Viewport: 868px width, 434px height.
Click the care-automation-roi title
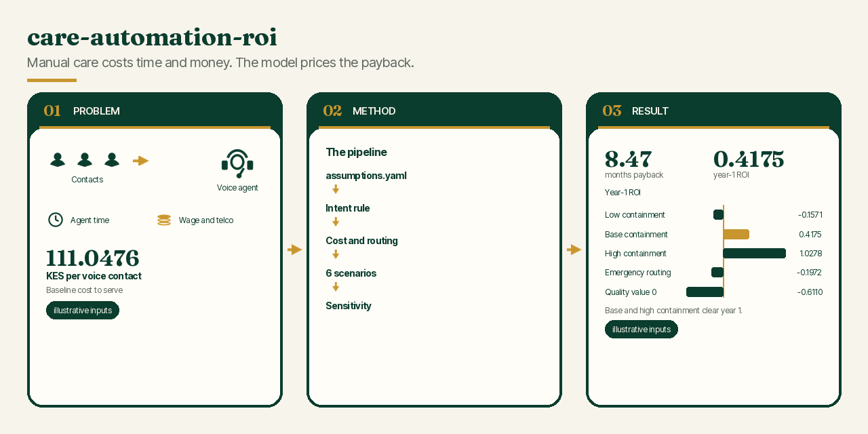point(152,37)
